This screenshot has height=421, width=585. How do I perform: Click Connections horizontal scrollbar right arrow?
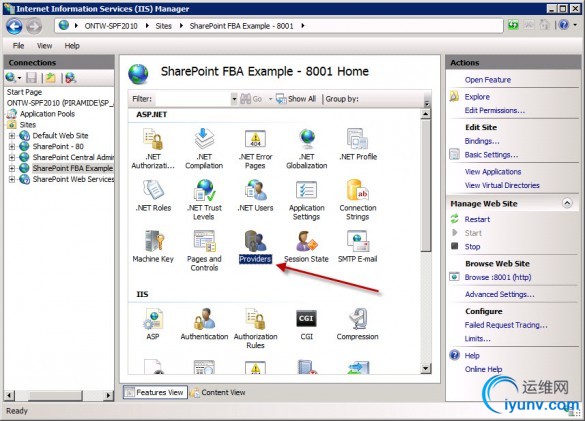click(109, 395)
